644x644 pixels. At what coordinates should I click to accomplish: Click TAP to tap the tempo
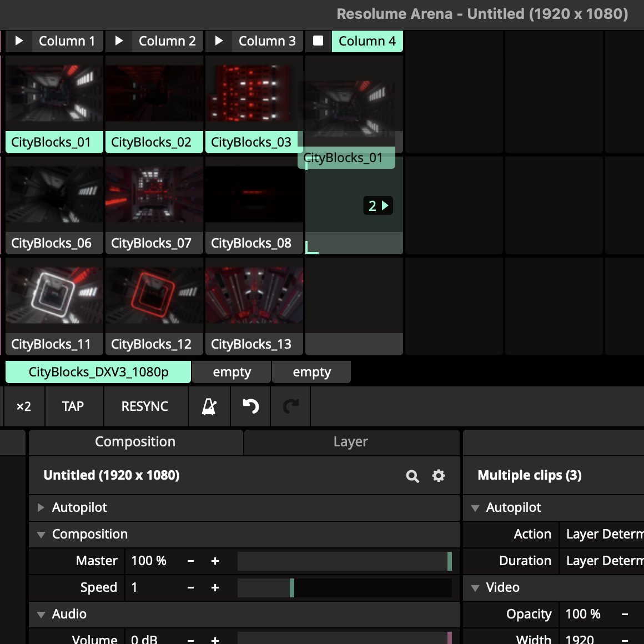click(73, 406)
